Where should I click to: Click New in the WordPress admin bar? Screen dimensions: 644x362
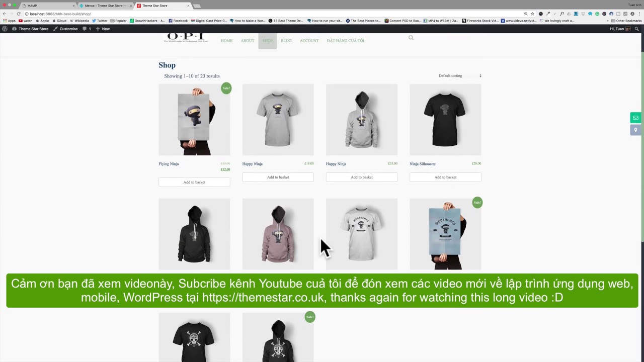click(103, 29)
